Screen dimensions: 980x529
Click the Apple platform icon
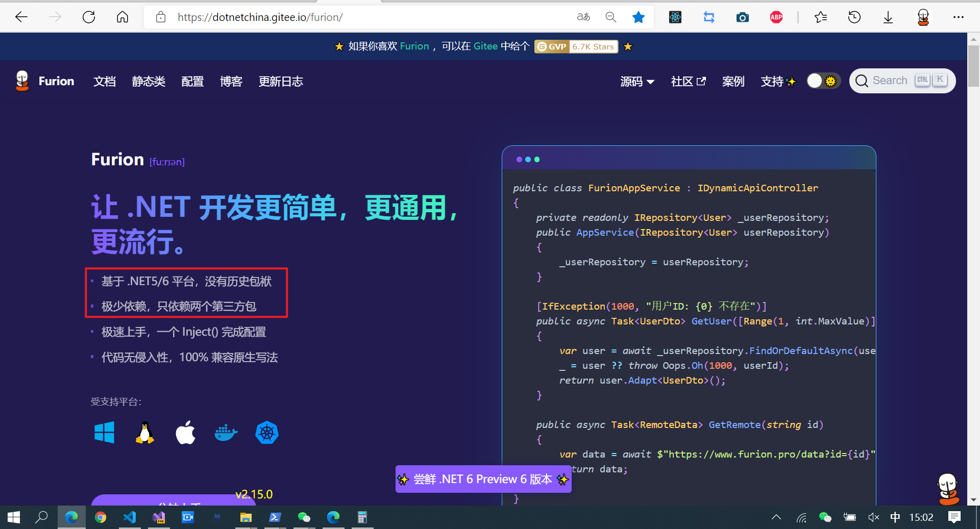click(185, 433)
